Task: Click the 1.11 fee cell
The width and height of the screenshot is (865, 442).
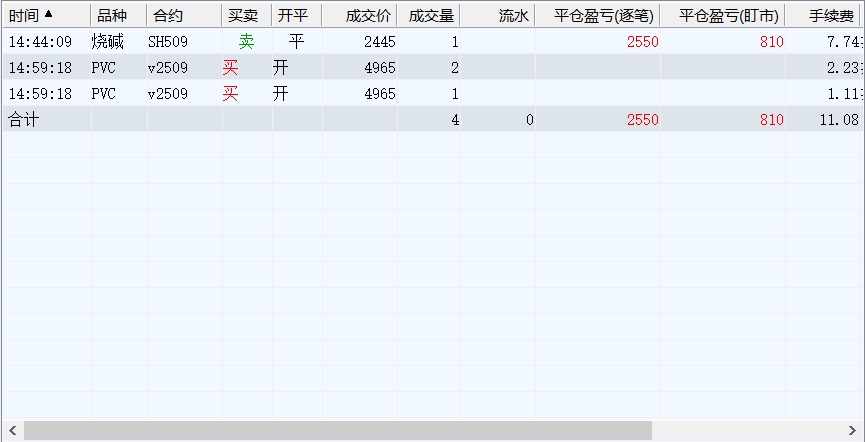Action: (x=843, y=94)
